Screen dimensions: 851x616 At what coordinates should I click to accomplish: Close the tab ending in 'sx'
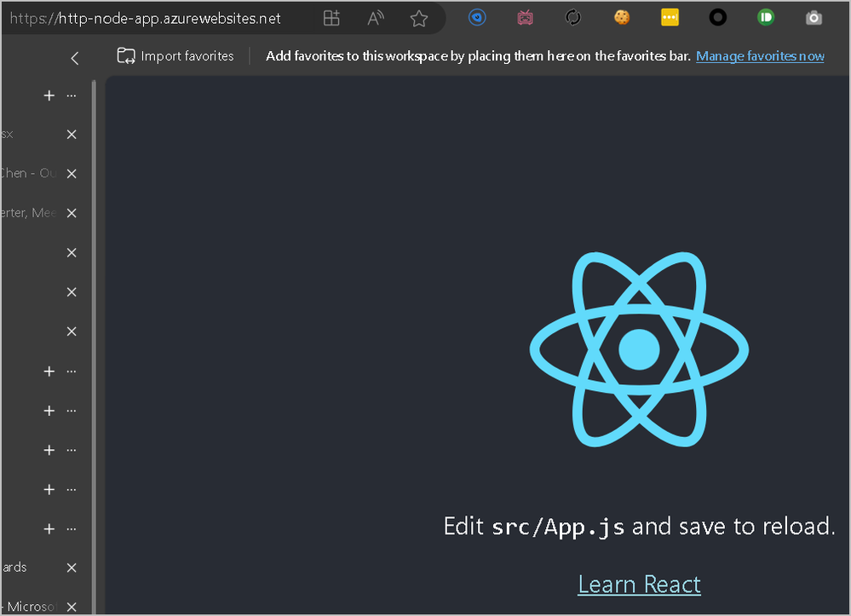(x=72, y=134)
